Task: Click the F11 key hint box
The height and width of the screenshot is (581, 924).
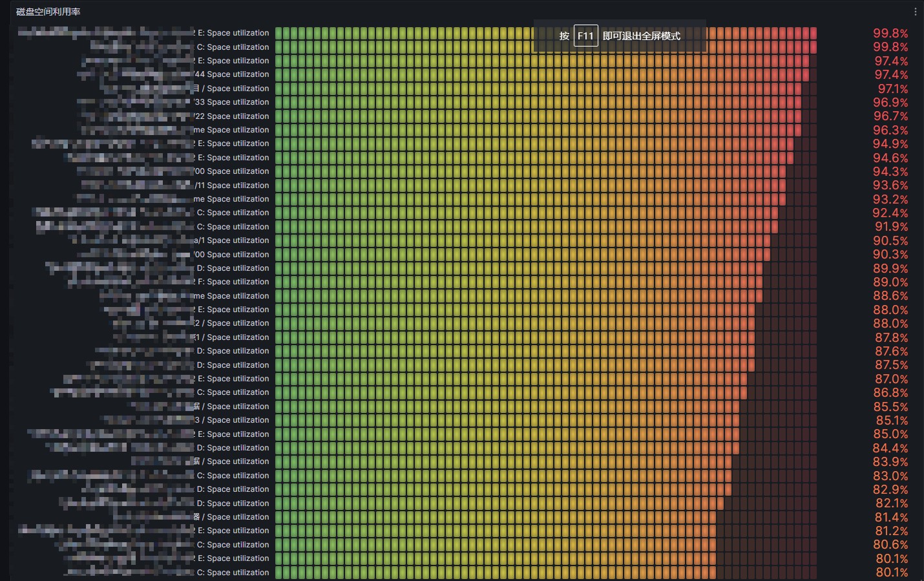Action: tap(585, 36)
